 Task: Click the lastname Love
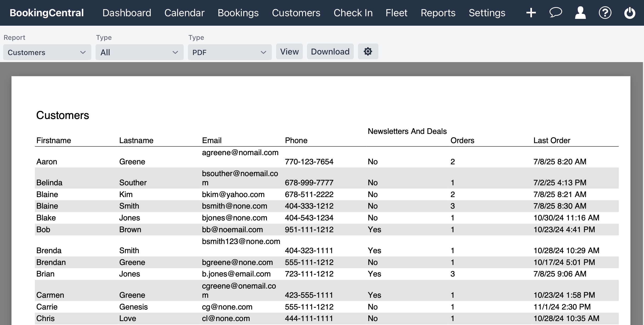(128, 318)
